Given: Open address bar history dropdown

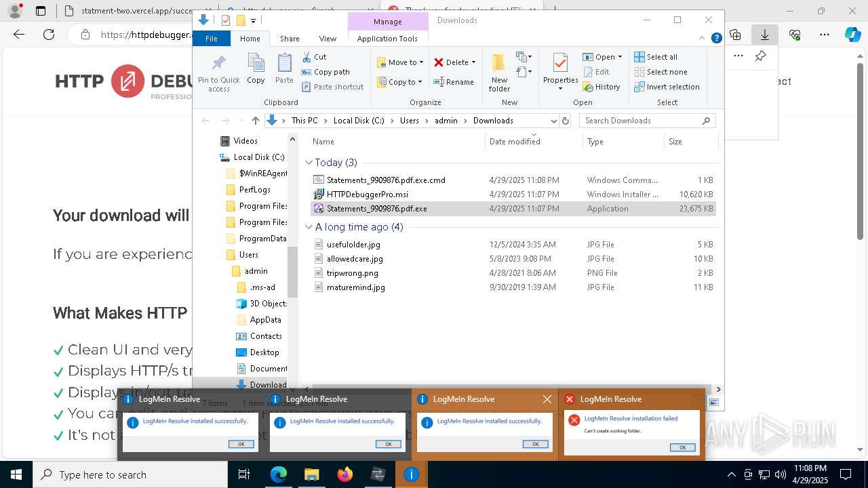Looking at the screenshot, I should [553, 121].
